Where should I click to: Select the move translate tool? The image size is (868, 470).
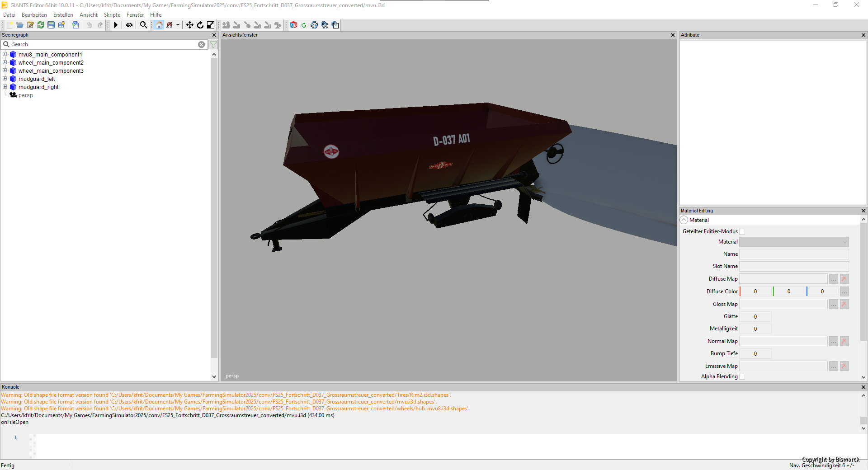pyautogui.click(x=190, y=25)
